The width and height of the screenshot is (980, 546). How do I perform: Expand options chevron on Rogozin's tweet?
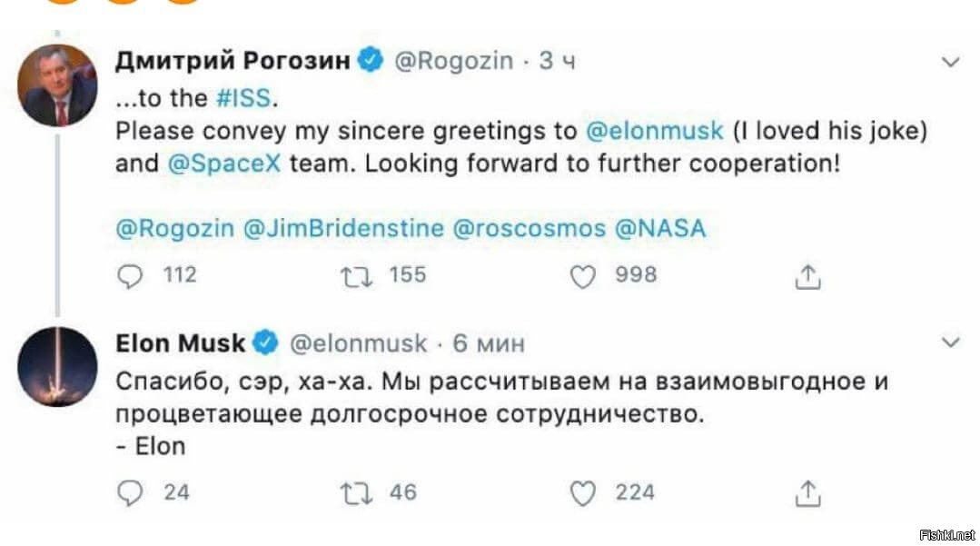(x=951, y=63)
